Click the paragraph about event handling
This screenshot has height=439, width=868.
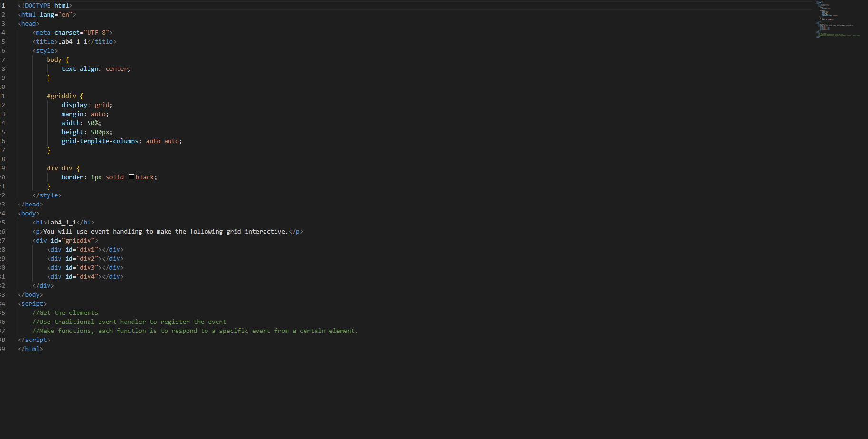168,232
